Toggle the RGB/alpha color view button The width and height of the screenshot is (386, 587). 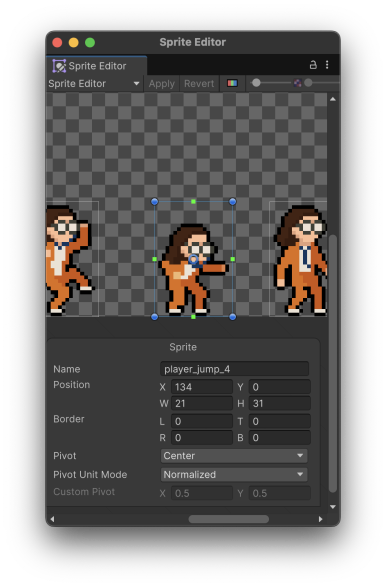click(232, 83)
